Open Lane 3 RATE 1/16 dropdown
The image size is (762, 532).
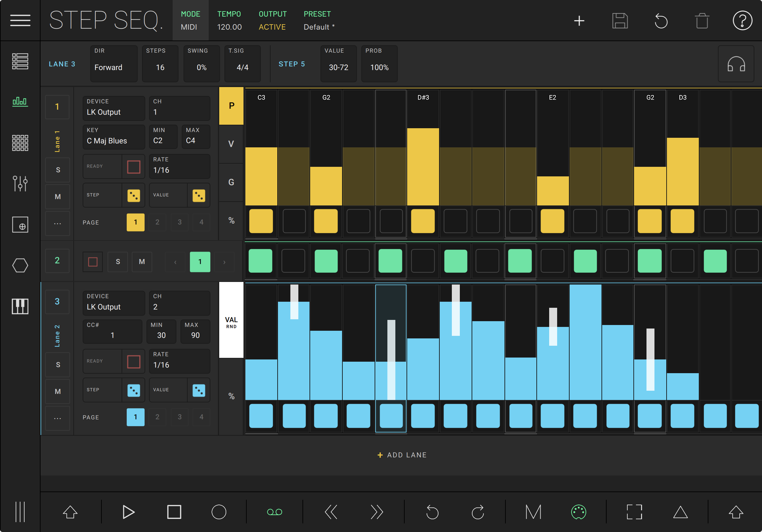pos(179,360)
